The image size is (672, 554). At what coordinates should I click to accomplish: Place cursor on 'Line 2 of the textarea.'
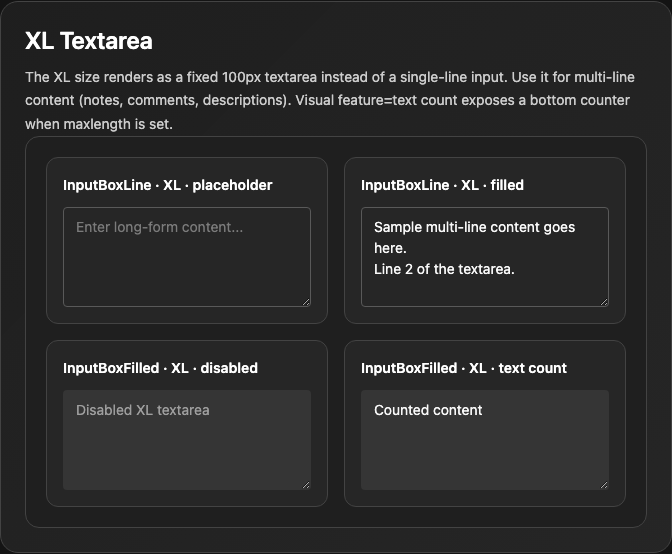(x=444, y=269)
